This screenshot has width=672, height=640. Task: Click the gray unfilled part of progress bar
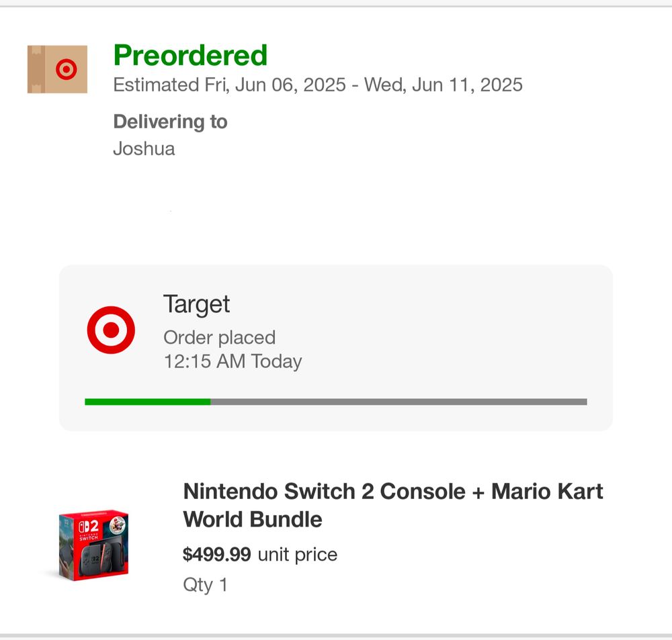tap(398, 402)
